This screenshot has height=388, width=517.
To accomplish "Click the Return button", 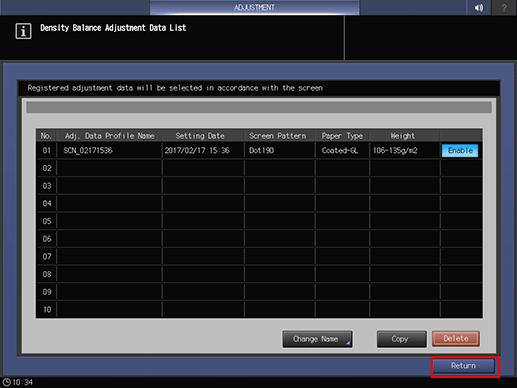I will [463, 366].
